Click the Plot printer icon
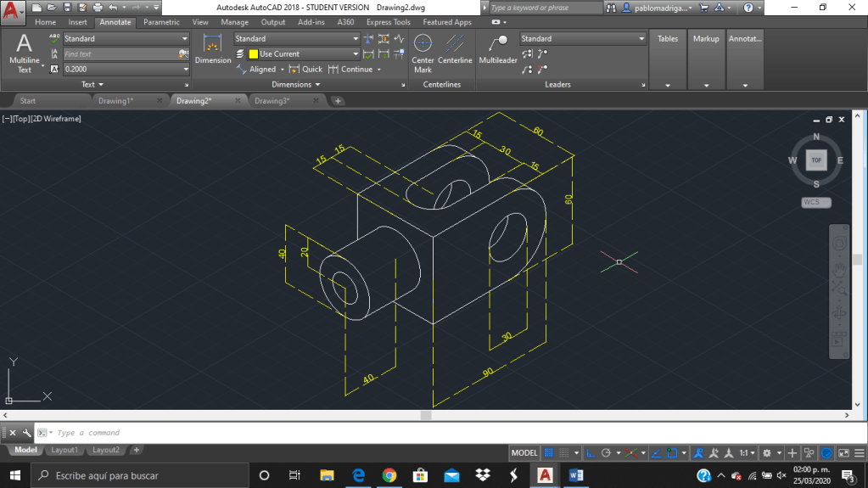 click(x=98, y=8)
